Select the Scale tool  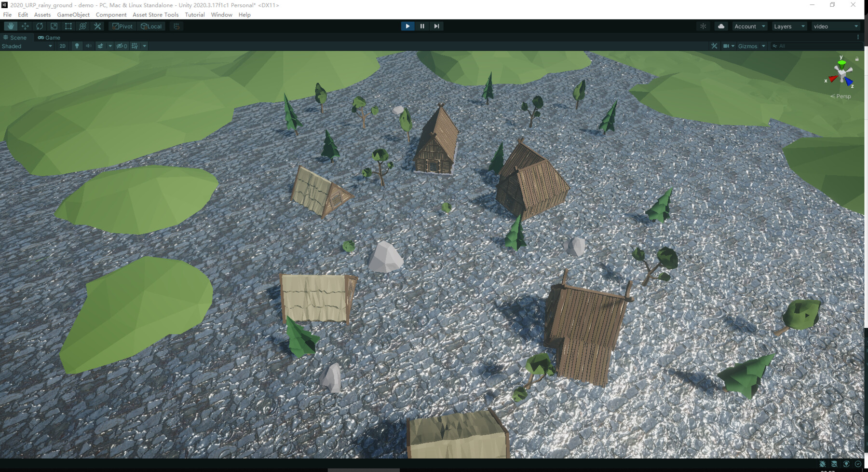coord(54,26)
